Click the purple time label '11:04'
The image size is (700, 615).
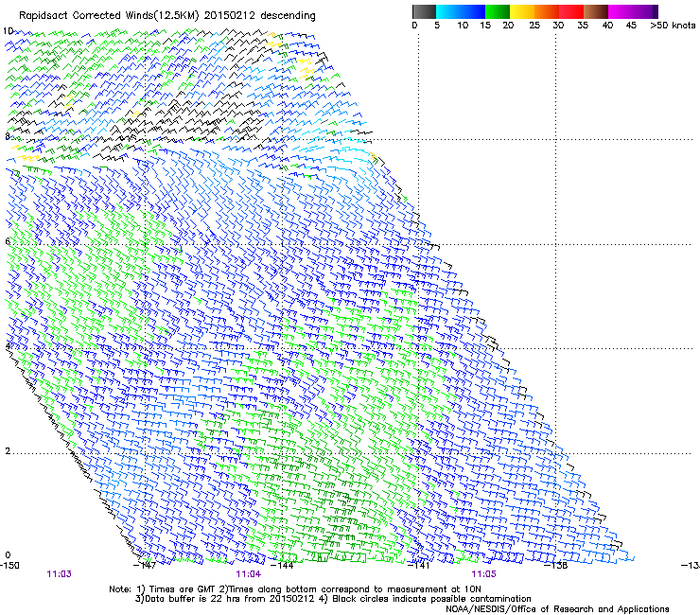click(249, 574)
